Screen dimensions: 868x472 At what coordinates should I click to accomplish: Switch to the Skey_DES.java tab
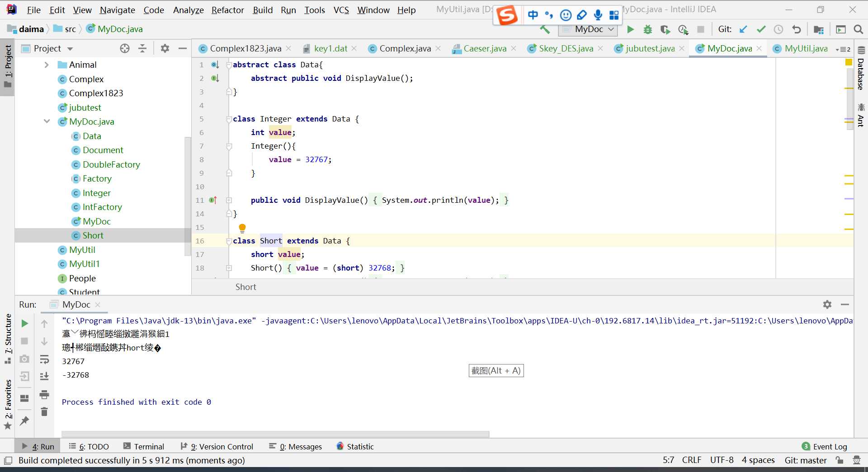566,48
